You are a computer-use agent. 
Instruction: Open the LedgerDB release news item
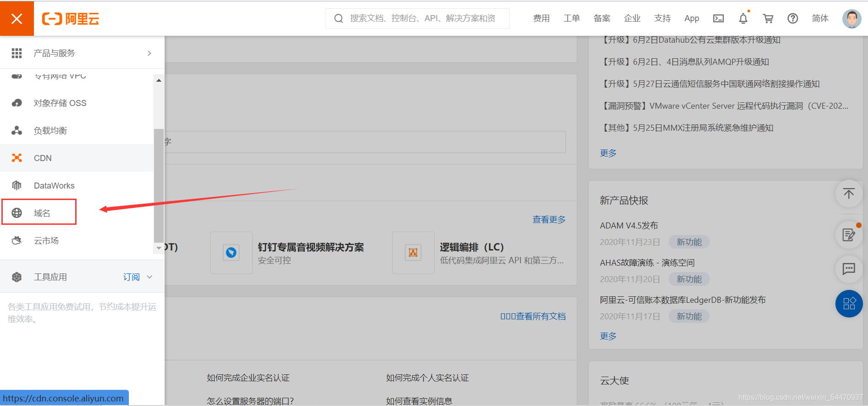(683, 300)
